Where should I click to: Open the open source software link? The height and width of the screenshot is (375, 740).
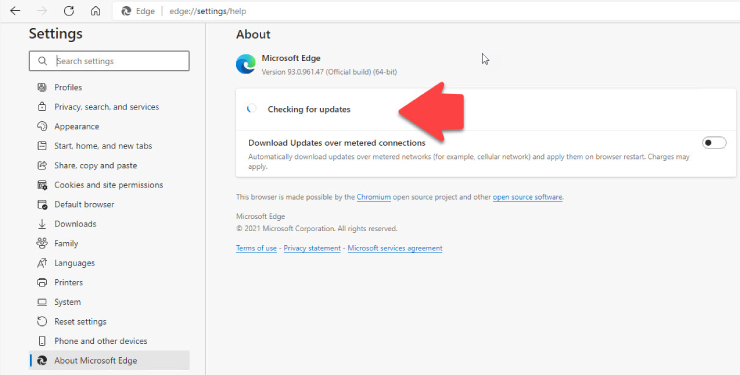click(x=528, y=197)
